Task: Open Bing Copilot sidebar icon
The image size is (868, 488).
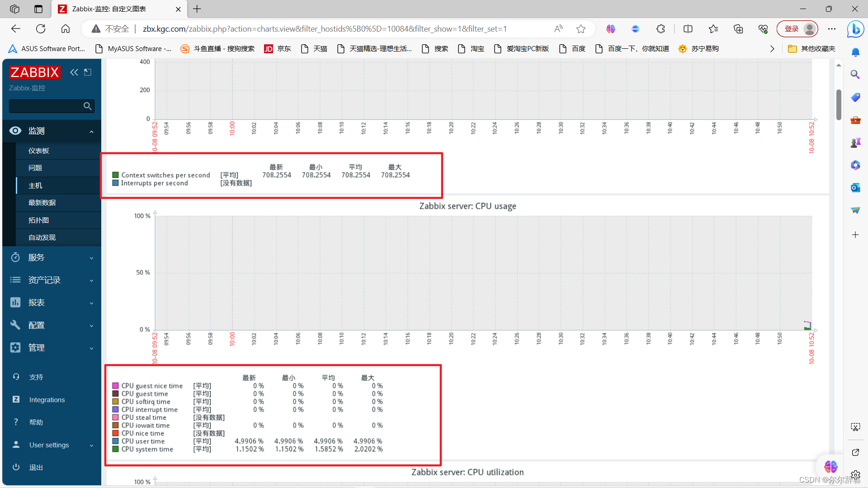Action: [855, 29]
